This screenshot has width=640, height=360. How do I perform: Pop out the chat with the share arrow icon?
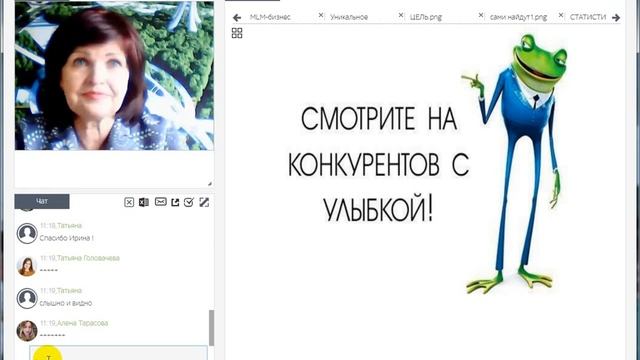pyautogui.click(x=175, y=202)
